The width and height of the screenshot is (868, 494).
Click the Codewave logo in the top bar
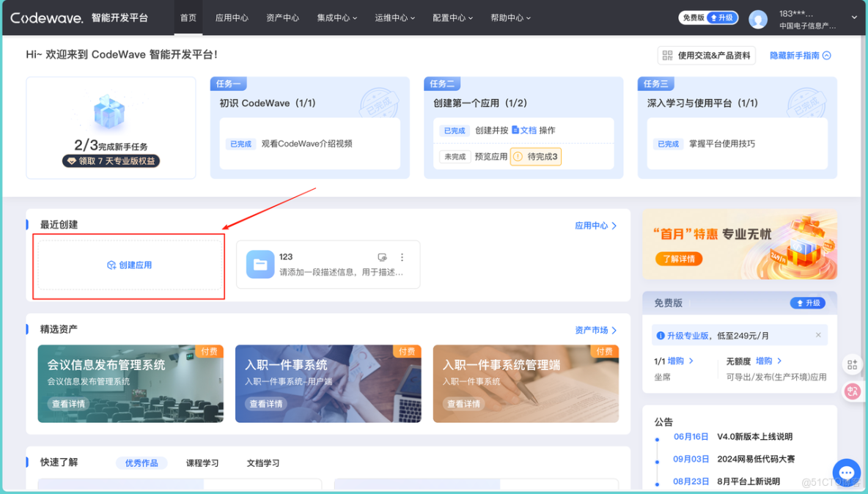(50, 17)
